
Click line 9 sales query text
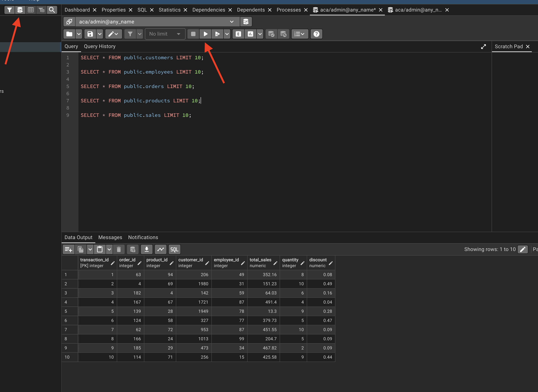point(136,115)
